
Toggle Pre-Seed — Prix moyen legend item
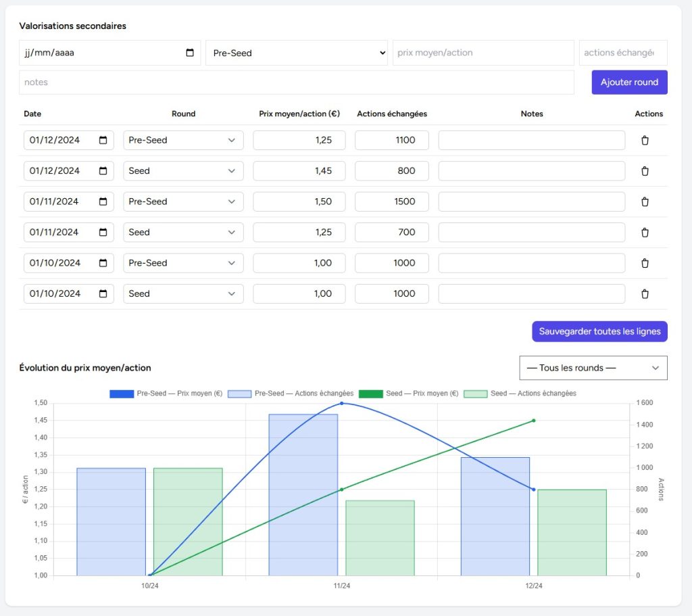click(x=166, y=394)
